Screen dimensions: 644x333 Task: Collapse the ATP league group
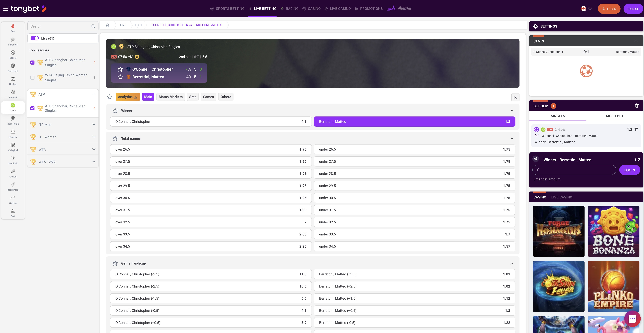click(94, 94)
